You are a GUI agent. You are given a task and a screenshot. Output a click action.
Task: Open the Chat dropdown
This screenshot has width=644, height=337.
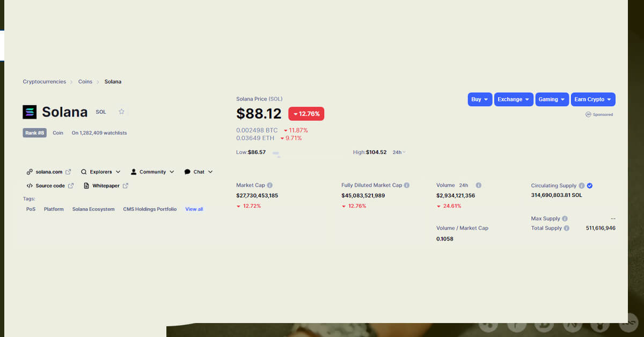(x=199, y=172)
